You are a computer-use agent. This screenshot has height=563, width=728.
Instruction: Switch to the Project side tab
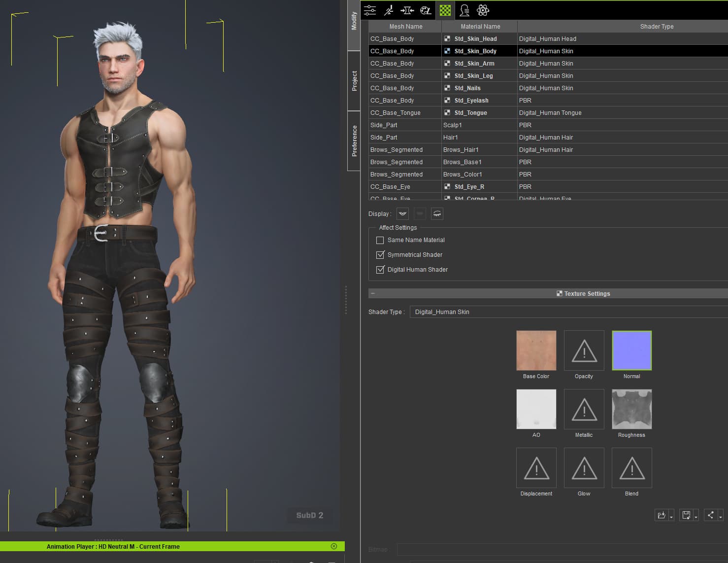click(x=354, y=81)
